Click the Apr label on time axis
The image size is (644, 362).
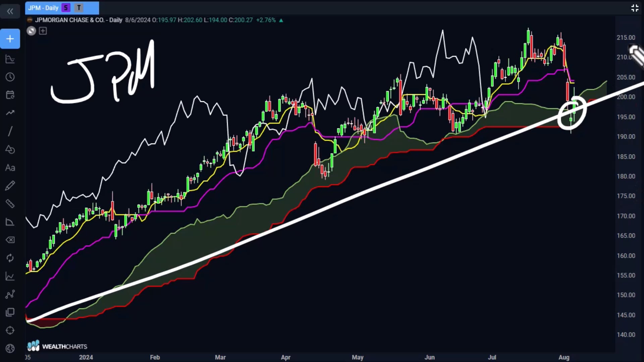[x=286, y=357]
